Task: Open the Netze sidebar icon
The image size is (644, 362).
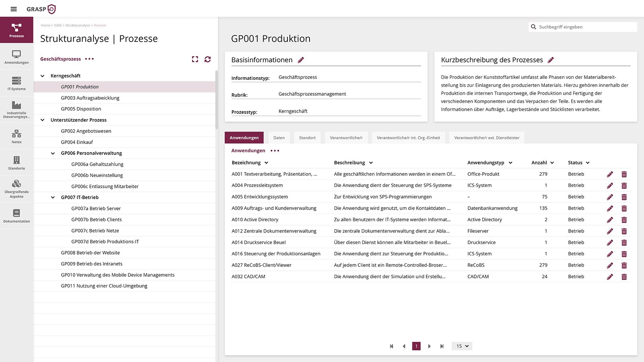Action: 17,136
